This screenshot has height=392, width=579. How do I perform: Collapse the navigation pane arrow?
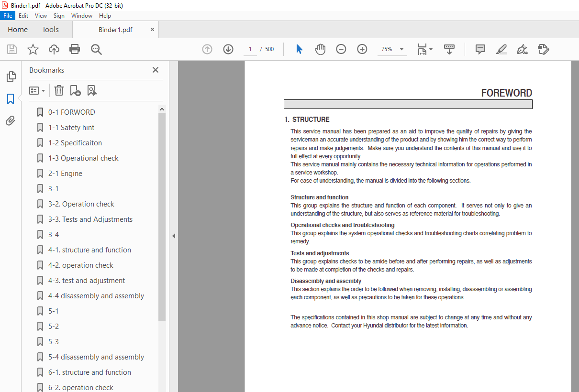coord(174,236)
